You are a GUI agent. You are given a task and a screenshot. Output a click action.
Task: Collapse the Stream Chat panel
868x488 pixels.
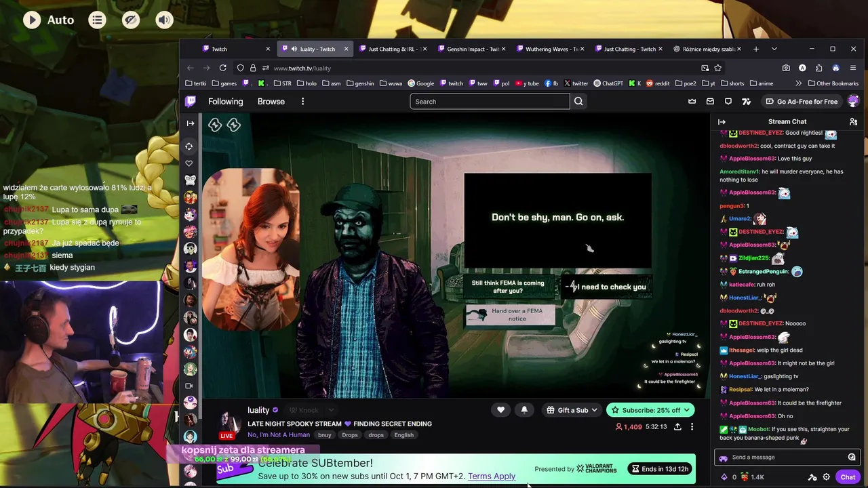722,122
